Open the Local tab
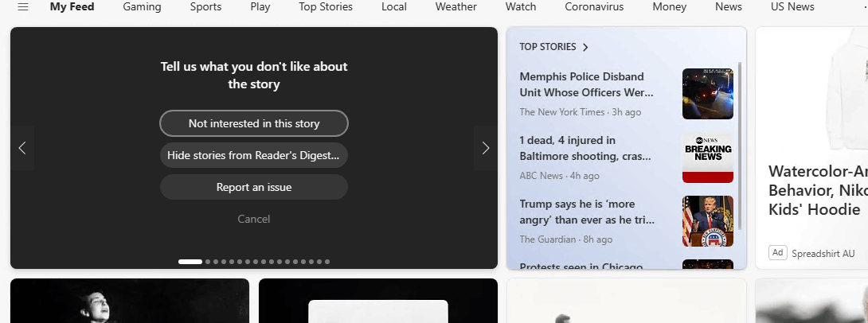The image size is (868, 323). [x=394, y=7]
